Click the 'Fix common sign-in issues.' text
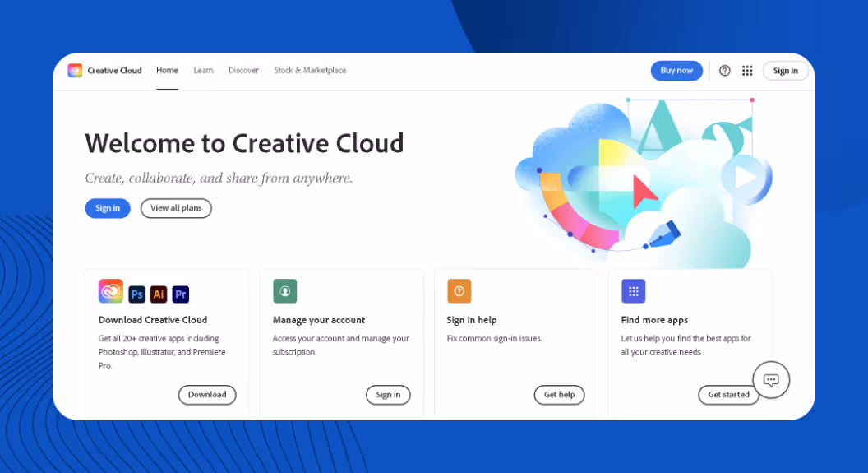Viewport: 868px width, 473px height. point(494,338)
